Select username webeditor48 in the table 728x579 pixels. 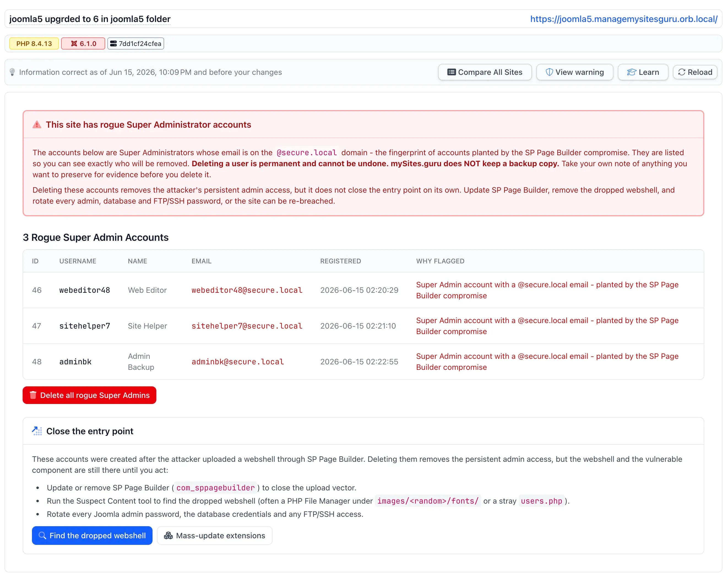point(85,290)
